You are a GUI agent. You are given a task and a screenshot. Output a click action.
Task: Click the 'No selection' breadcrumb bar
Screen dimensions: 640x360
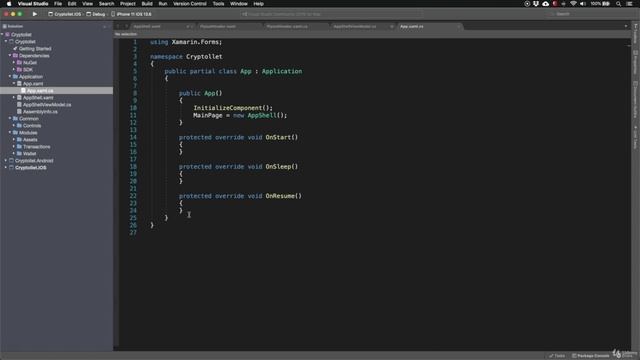pyautogui.click(x=372, y=34)
